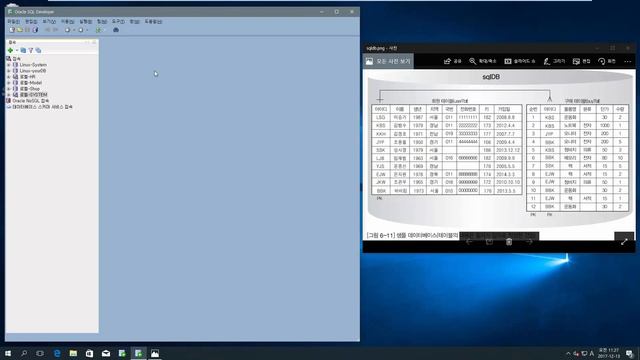Select the 로컬-Model connection
The height and width of the screenshot is (360, 640).
[31, 82]
